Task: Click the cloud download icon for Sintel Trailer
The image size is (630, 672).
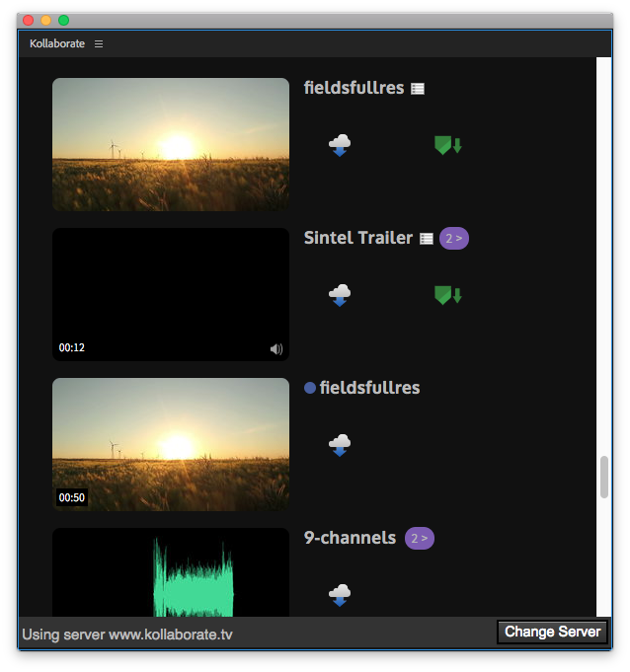Action: pyautogui.click(x=340, y=295)
